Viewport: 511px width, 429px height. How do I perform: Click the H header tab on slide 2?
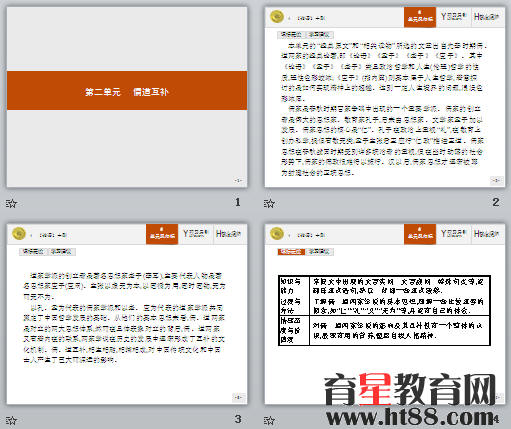pyautogui.click(x=487, y=17)
